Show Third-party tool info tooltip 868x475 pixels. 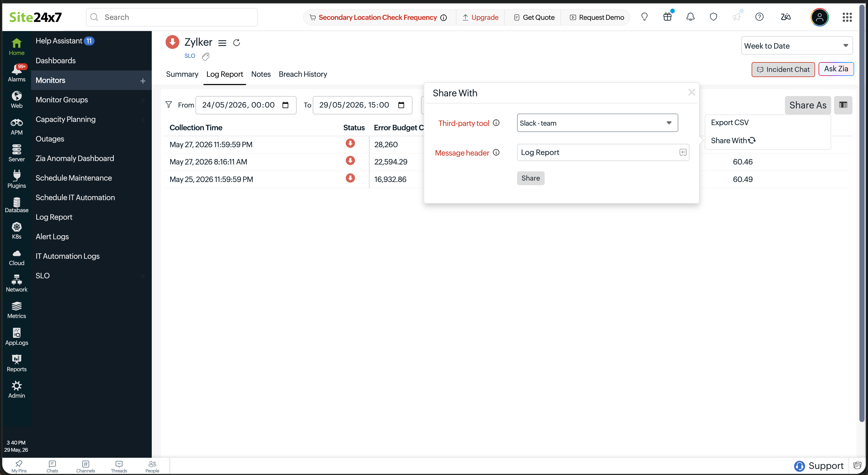tap(496, 123)
